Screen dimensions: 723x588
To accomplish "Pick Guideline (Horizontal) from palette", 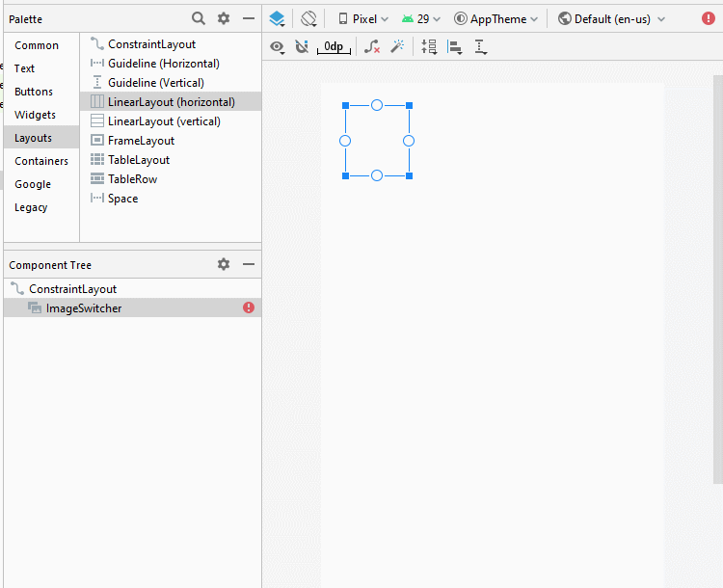I will [x=171, y=64].
